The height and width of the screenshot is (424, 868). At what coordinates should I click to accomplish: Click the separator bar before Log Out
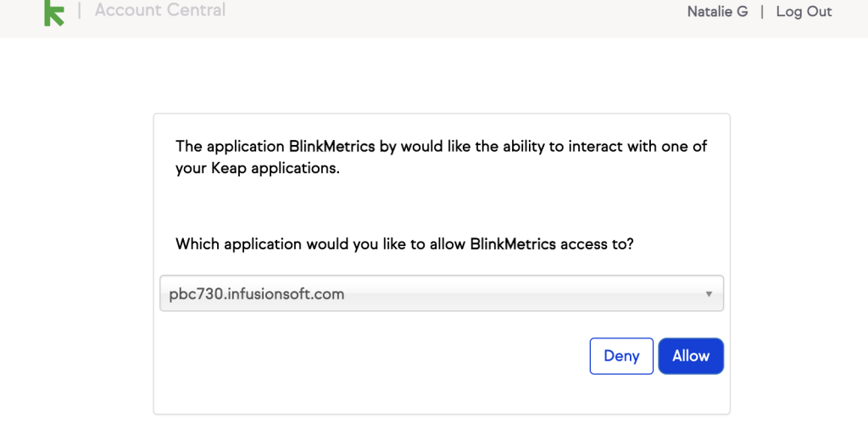tap(762, 12)
